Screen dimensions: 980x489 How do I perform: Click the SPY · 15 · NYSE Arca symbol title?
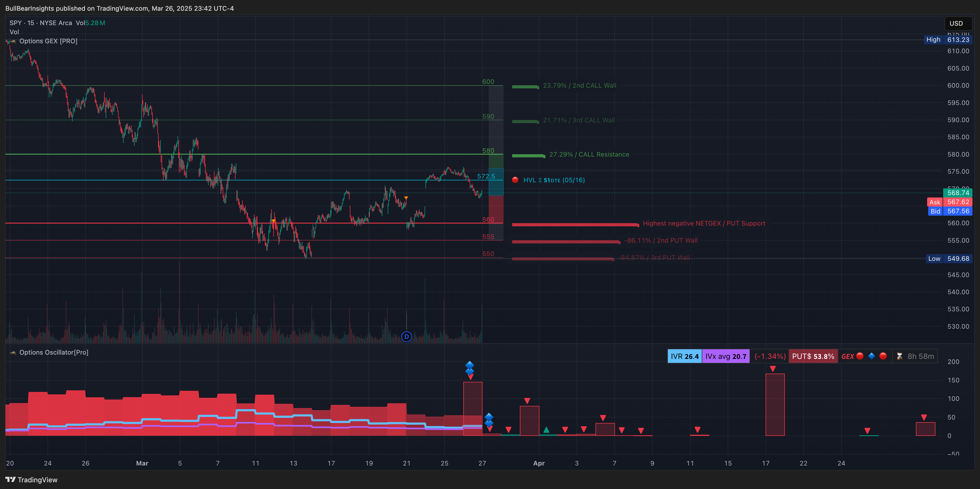(x=41, y=23)
